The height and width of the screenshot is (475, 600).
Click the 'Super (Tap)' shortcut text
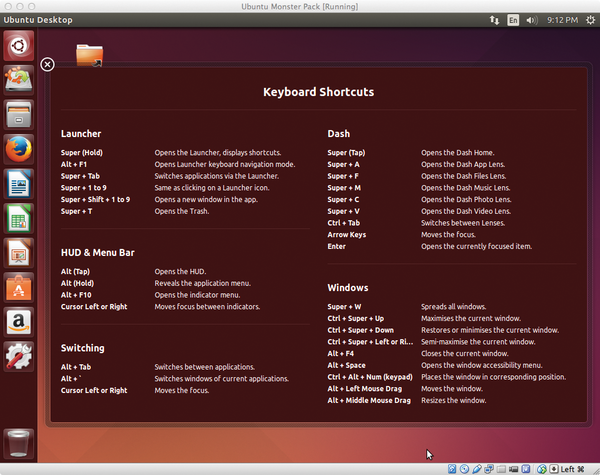(x=346, y=153)
